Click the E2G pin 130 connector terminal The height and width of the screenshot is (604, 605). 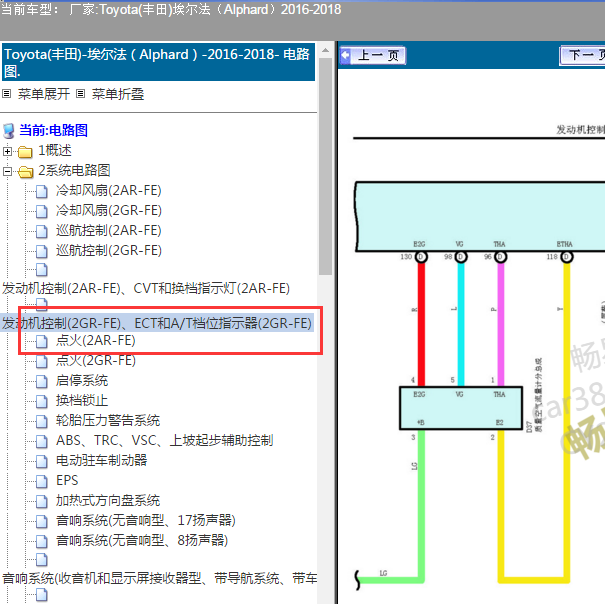(421, 257)
